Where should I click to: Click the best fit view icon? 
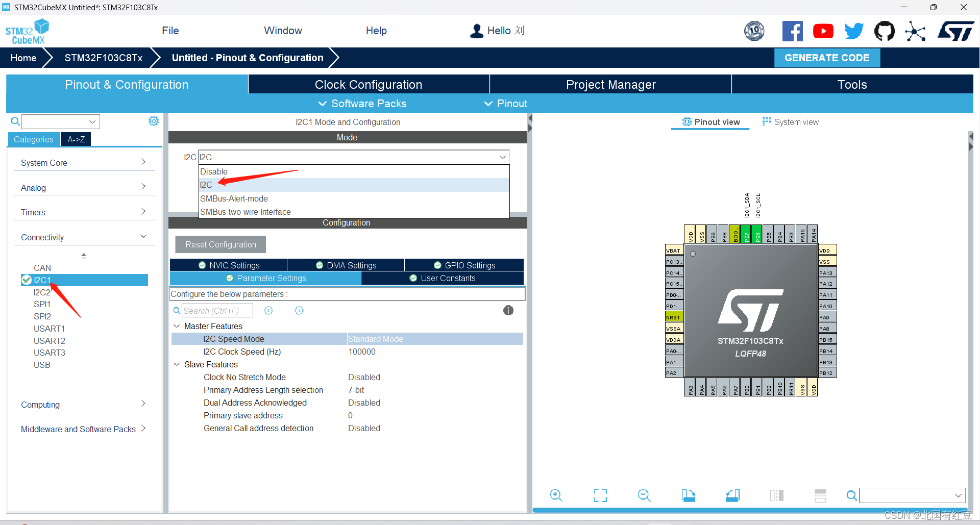tap(600, 495)
